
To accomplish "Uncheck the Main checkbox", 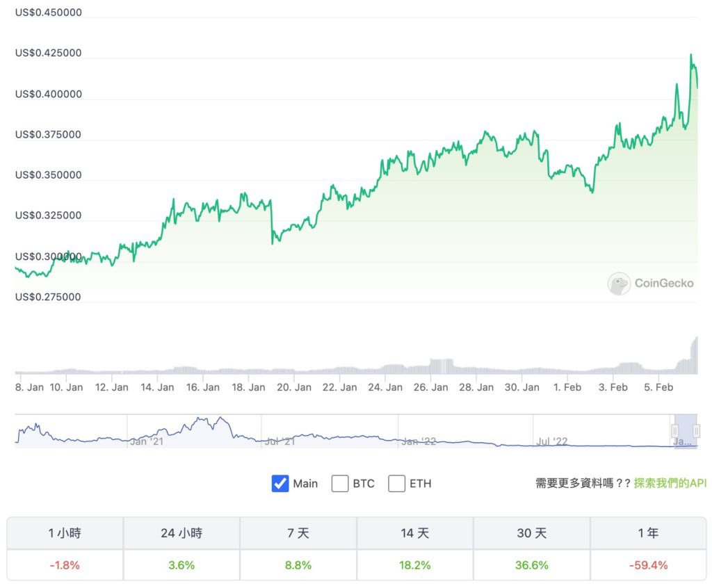I will point(280,484).
